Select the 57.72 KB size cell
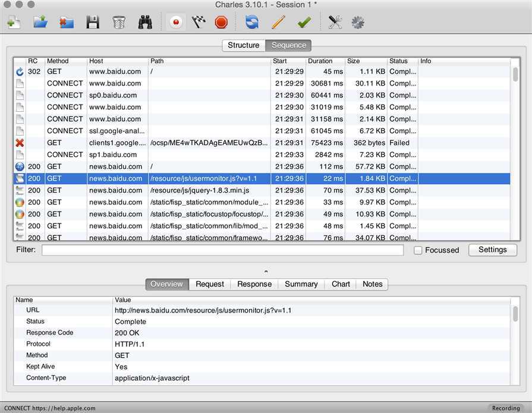This screenshot has width=532, height=413. [x=366, y=166]
